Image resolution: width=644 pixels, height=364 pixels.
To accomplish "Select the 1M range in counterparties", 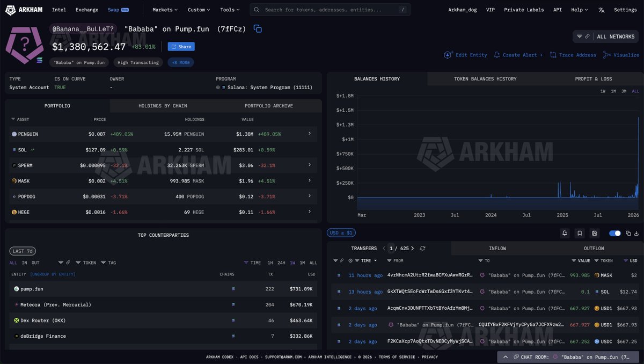I will [x=302, y=263].
